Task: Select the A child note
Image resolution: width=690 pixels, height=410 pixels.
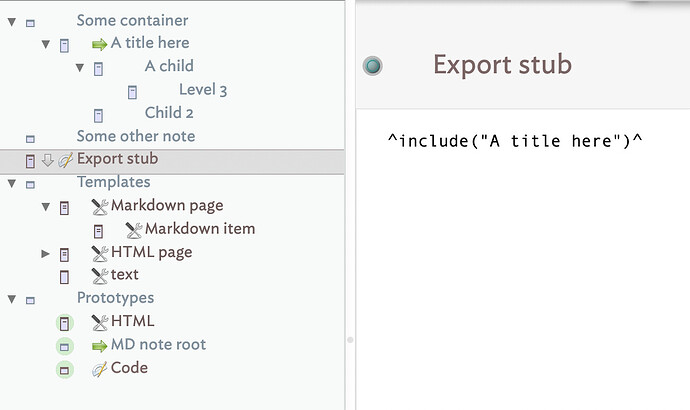Action: click(x=169, y=66)
